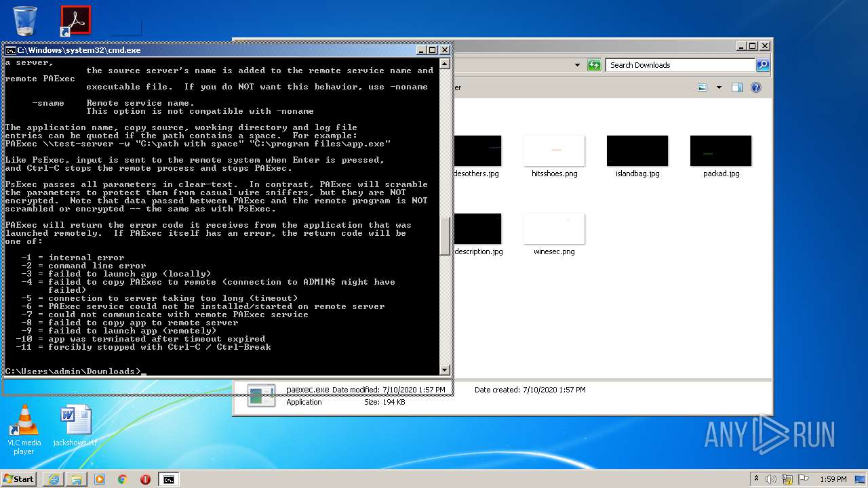
Task: Click Size: 194 KB in details pane
Action: pyautogui.click(x=384, y=402)
